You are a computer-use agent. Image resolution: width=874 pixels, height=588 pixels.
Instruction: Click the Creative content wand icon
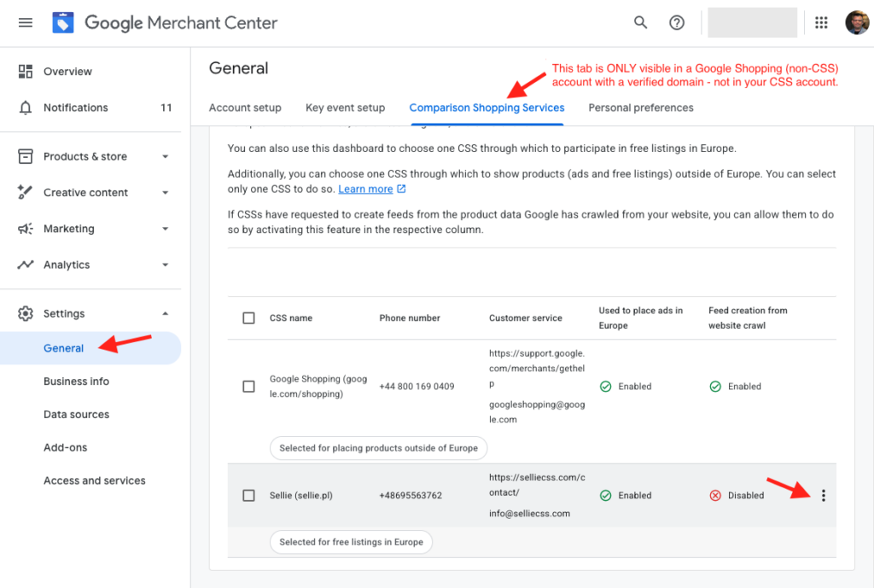pyautogui.click(x=25, y=192)
